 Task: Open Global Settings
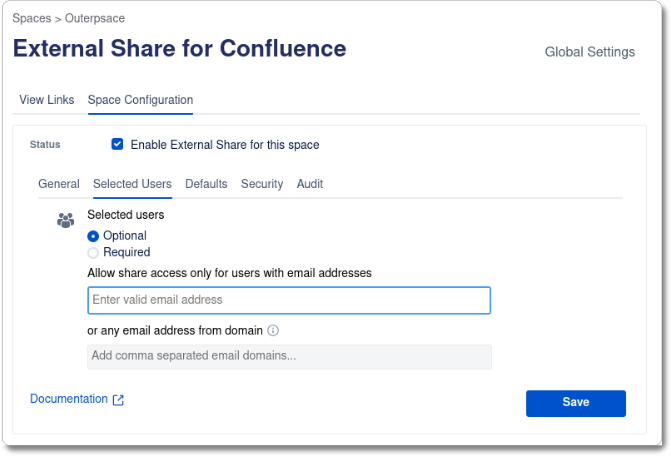tap(590, 52)
